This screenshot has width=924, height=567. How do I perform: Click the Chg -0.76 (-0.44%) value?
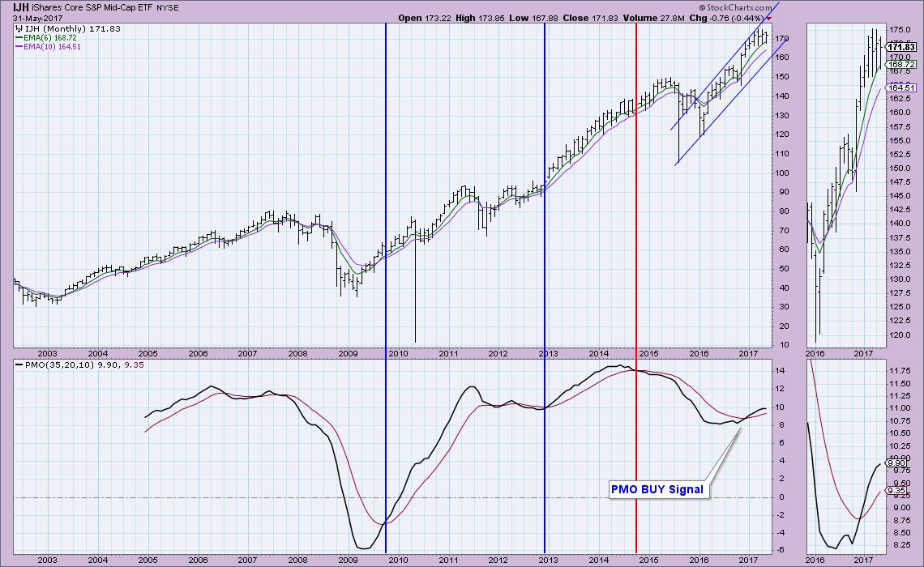pyautogui.click(x=726, y=19)
